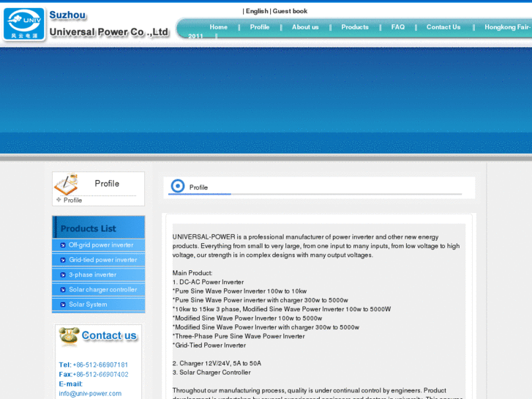532x399 pixels.
Task: Click the Universal Power Co.,Ltd title text
Action: (109, 32)
